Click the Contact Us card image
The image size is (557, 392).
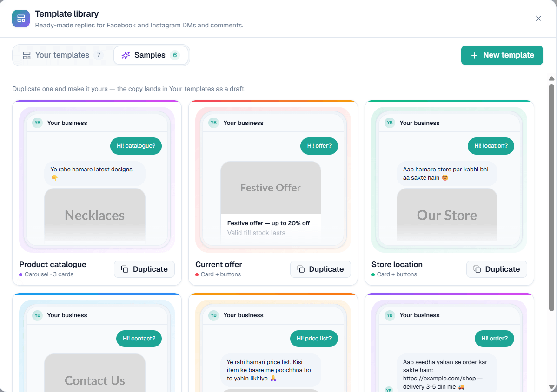pyautogui.click(x=95, y=372)
